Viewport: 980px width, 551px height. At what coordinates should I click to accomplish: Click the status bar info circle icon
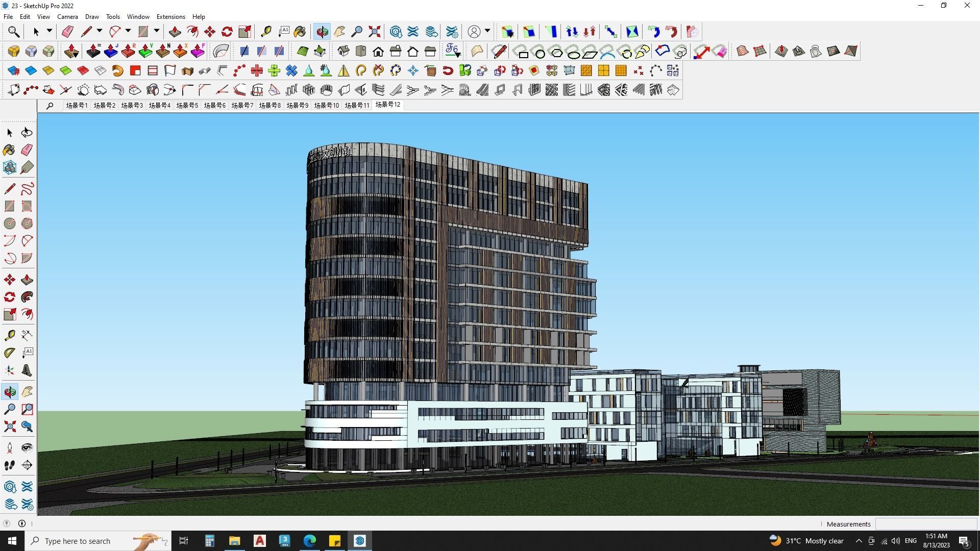[22, 523]
